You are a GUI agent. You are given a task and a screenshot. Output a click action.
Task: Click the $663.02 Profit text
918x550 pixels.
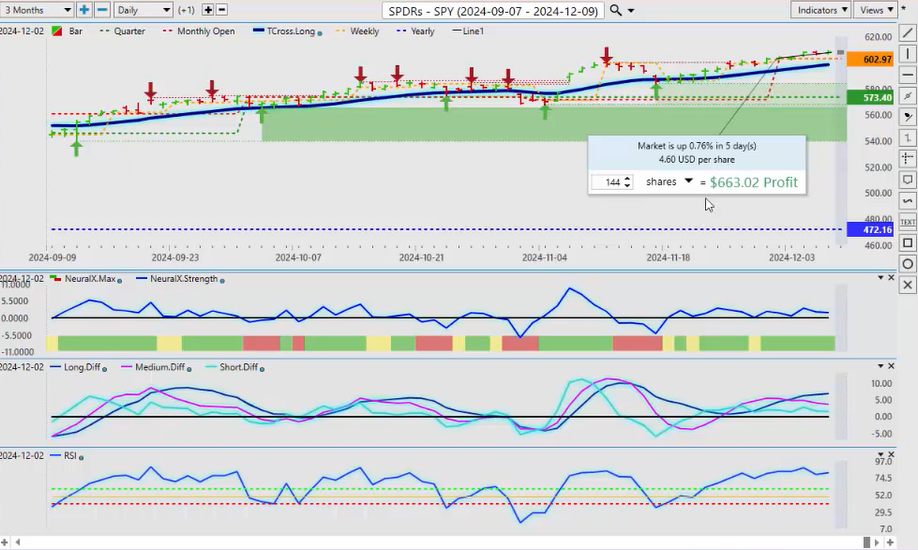753,182
